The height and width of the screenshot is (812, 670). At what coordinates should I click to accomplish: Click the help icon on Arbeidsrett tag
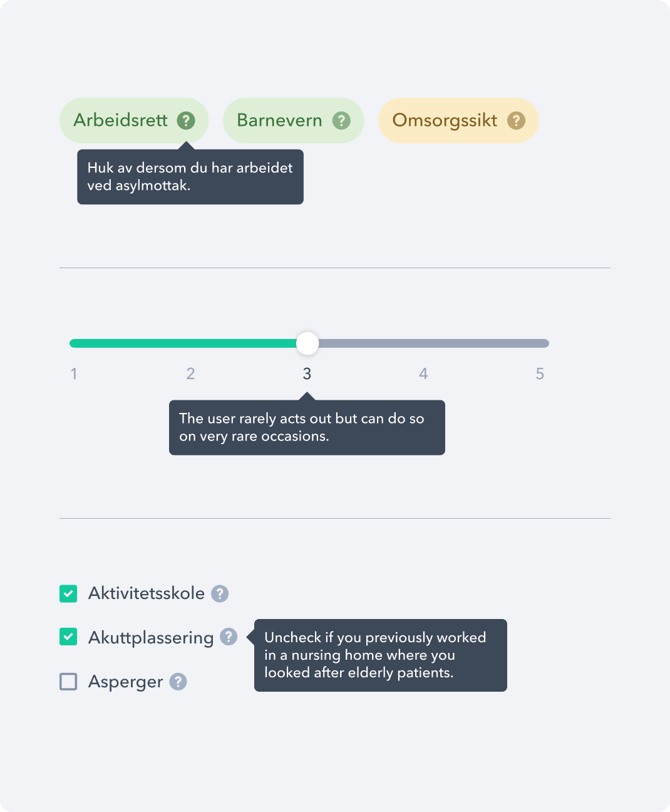click(x=186, y=120)
